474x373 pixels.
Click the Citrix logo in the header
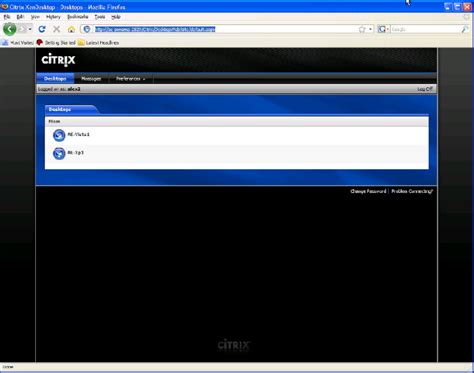(59, 60)
